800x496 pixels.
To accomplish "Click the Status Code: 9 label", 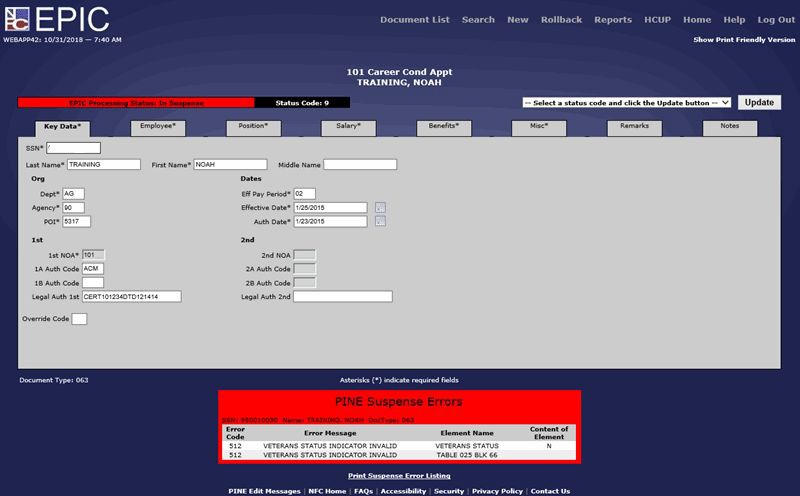I will click(302, 103).
